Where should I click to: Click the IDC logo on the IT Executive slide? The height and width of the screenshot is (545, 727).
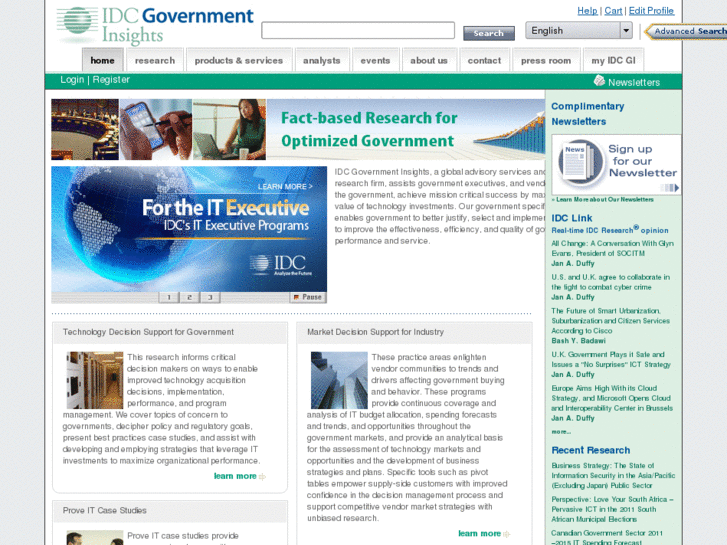281,265
